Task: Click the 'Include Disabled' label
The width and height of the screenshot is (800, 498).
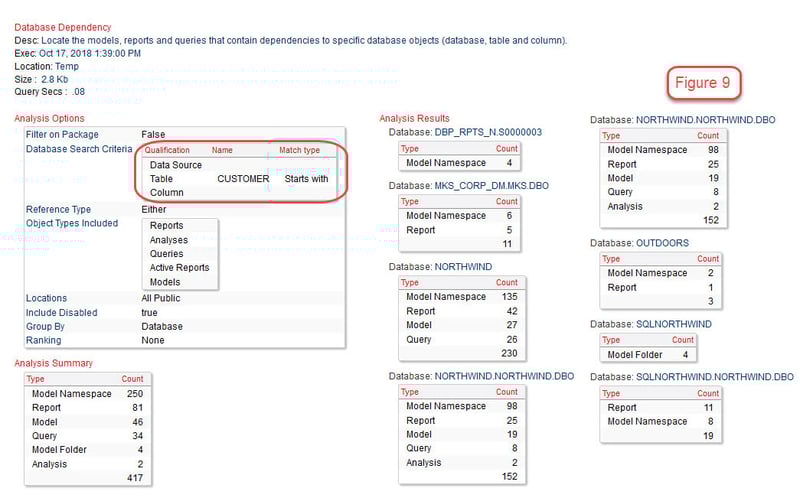Action: (x=62, y=313)
